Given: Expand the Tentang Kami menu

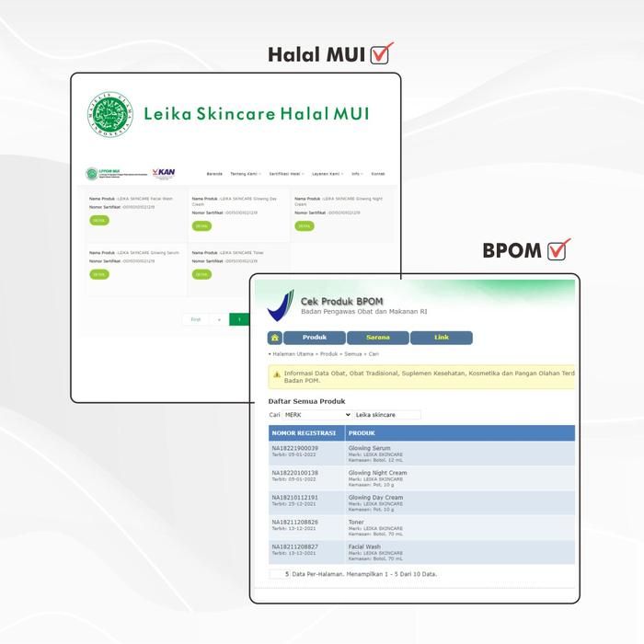Looking at the screenshot, I should [x=246, y=174].
